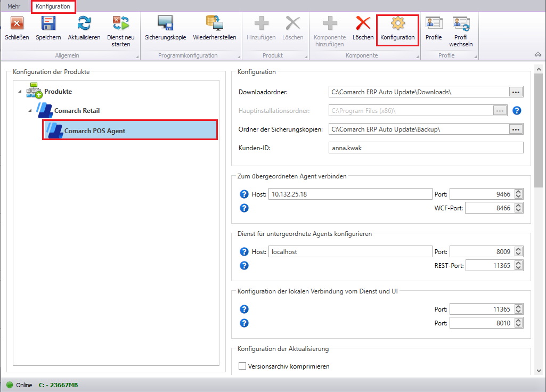The height and width of the screenshot is (392, 546).
Task: Create a Sicherungskopie backup
Action: tap(166, 23)
